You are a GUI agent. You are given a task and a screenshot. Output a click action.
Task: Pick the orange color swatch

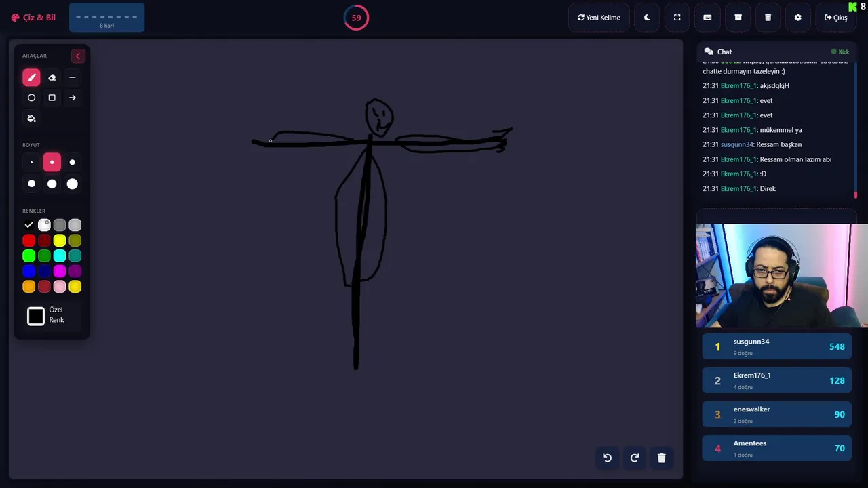coord(28,287)
